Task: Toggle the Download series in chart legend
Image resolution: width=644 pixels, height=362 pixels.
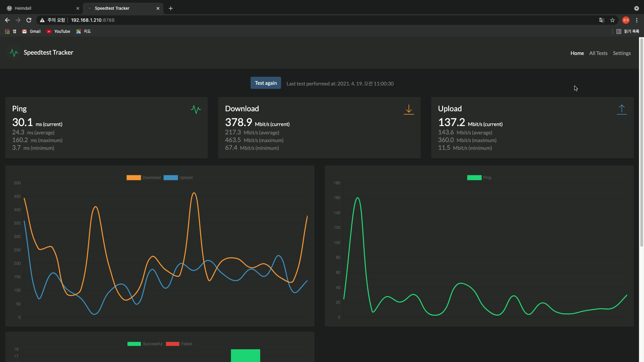Action: pos(144,178)
